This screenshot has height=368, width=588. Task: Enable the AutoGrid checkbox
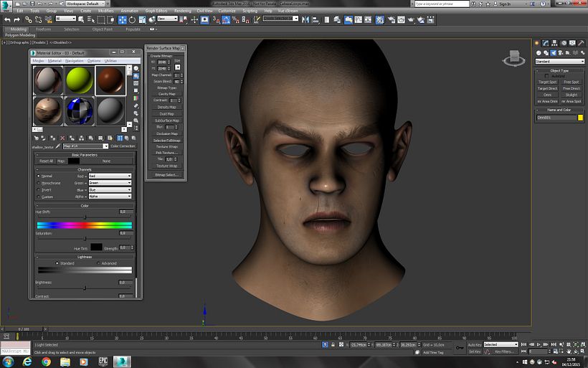pyautogui.click(x=547, y=75)
